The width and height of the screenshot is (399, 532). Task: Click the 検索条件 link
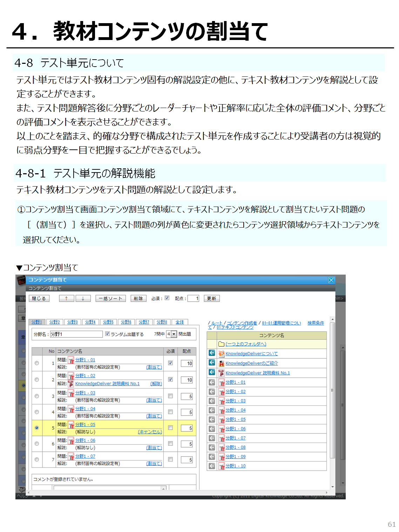click(x=316, y=323)
